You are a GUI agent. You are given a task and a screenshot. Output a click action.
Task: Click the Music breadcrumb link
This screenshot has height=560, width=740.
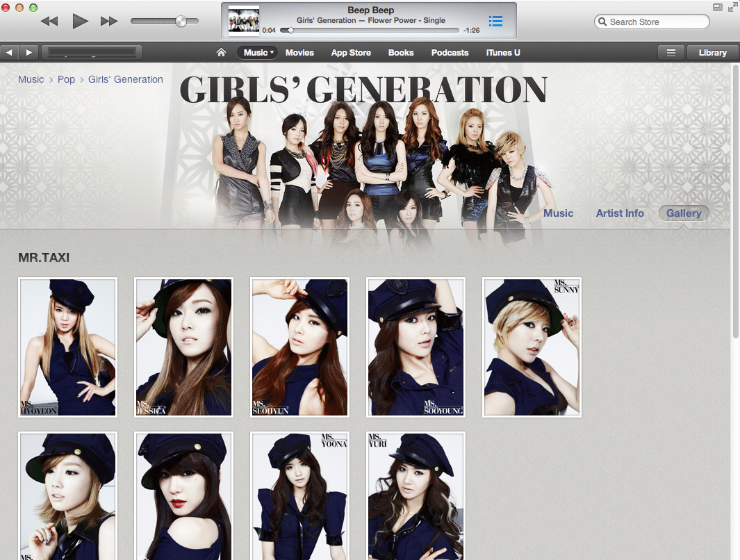31,79
